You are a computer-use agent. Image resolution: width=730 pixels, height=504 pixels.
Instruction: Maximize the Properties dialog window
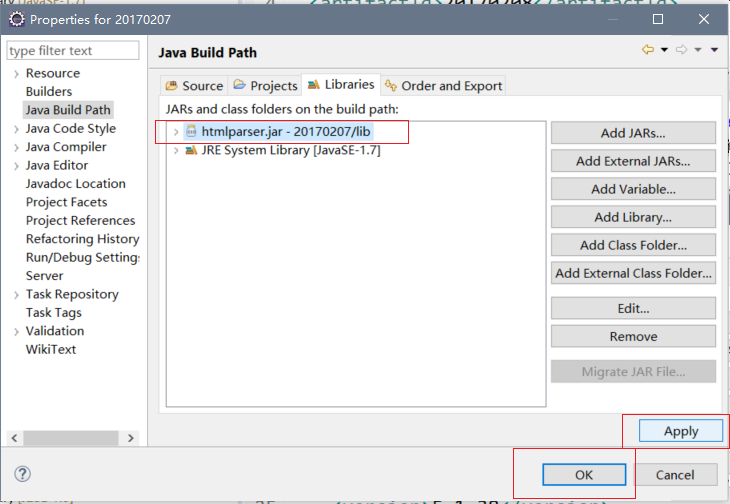coord(658,19)
